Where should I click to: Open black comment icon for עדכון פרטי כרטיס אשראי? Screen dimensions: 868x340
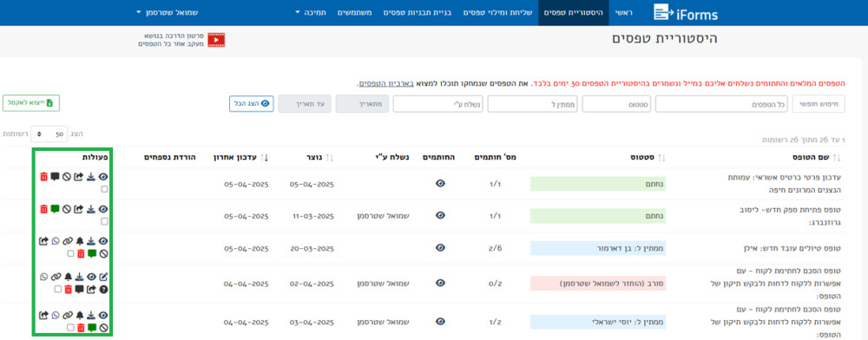pos(55,177)
